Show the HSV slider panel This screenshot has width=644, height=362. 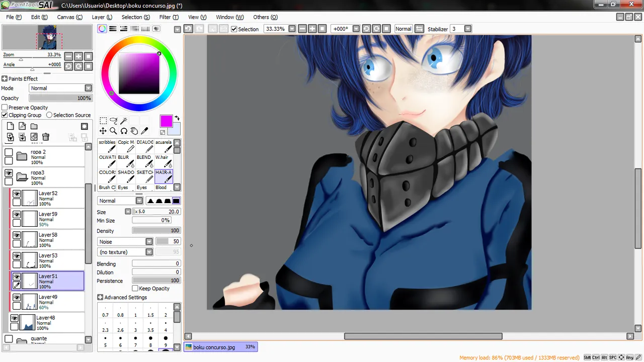(x=123, y=29)
